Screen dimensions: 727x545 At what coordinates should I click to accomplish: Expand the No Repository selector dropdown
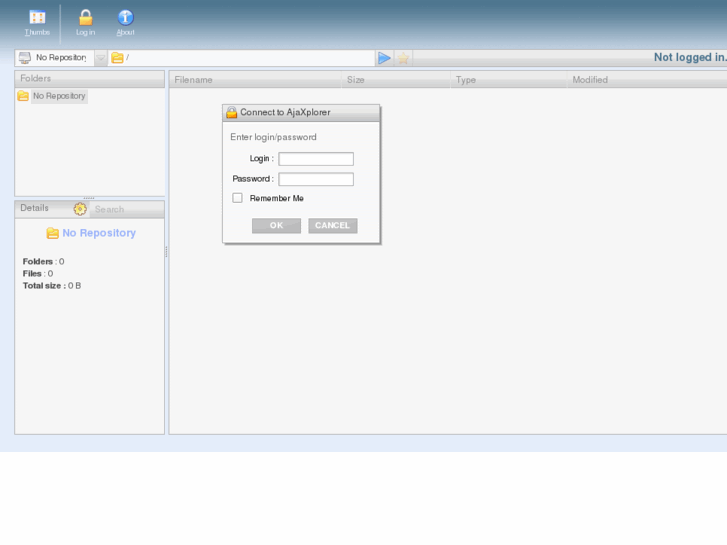pos(101,58)
